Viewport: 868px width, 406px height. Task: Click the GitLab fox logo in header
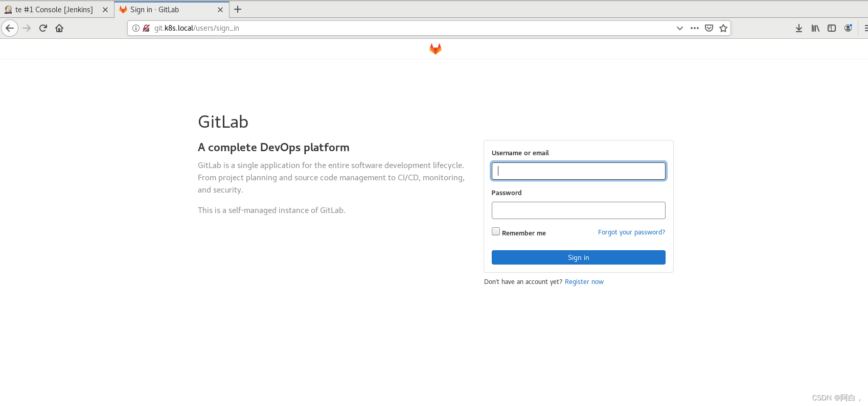436,49
